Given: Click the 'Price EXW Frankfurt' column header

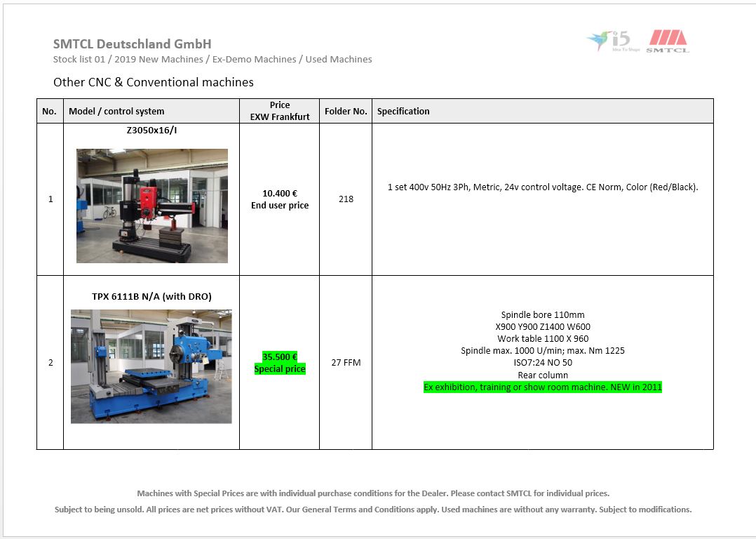Looking at the screenshot, I should [280, 111].
